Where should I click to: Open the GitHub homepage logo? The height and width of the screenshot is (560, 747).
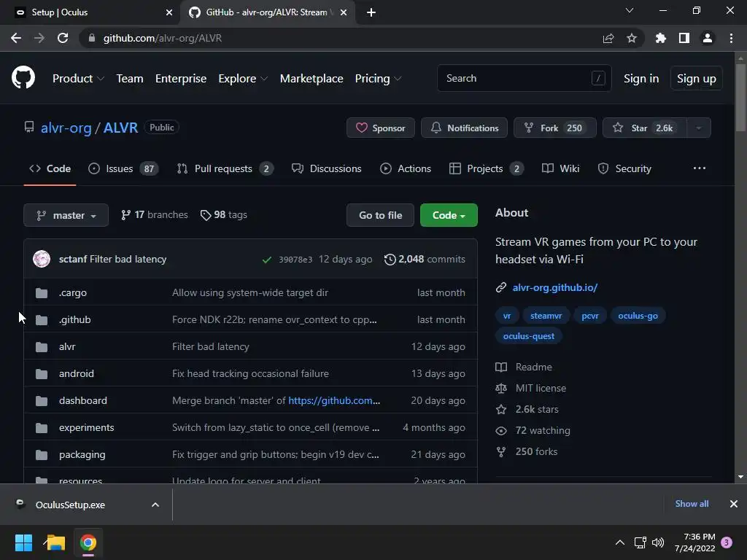pos(23,78)
